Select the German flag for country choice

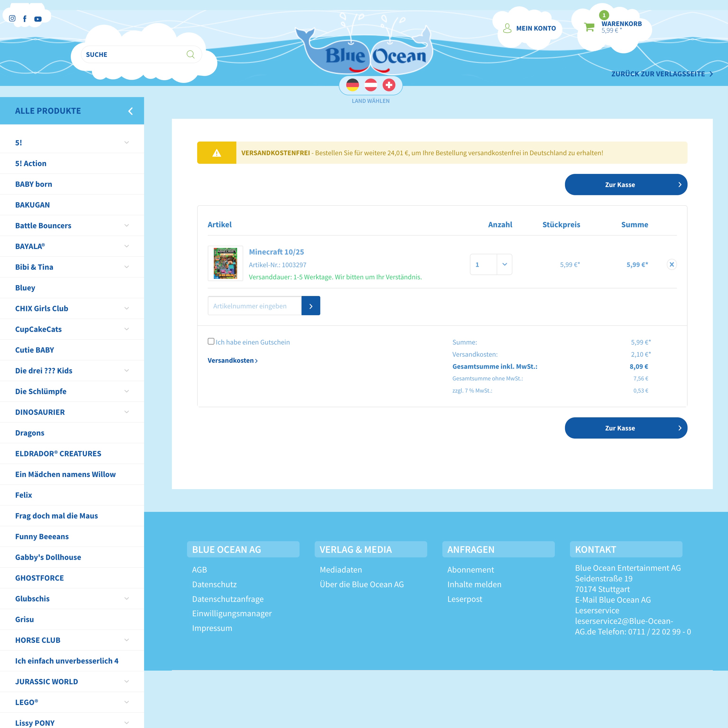click(353, 85)
